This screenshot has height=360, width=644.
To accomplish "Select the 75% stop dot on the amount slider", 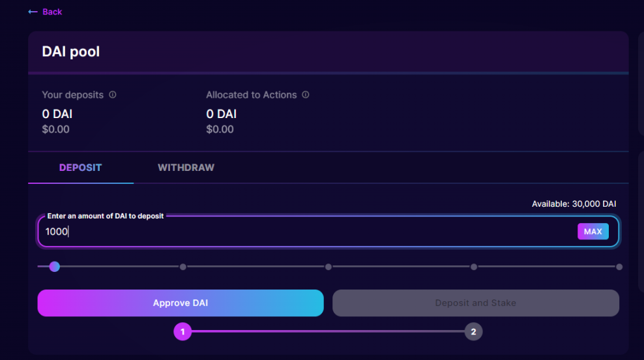I will click(474, 267).
